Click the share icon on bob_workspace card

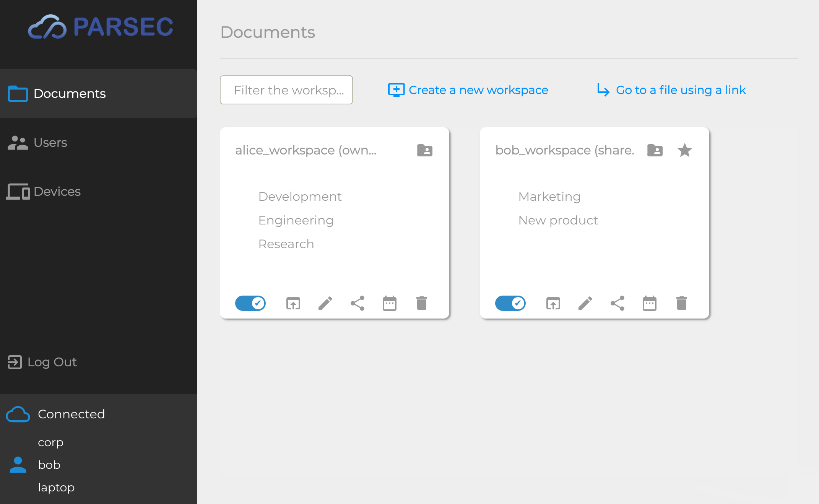point(617,303)
